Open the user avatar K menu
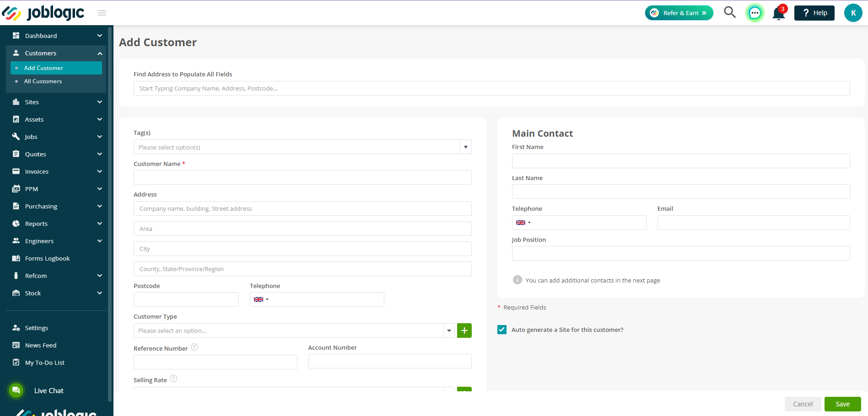Image resolution: width=868 pixels, height=416 pixels. 853,13
